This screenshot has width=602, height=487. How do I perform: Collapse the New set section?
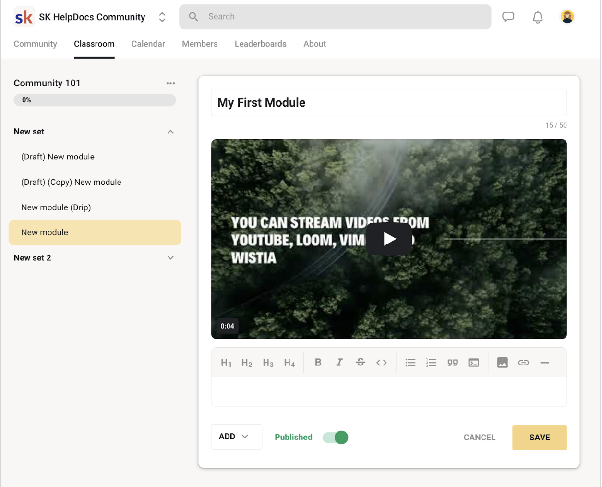point(170,132)
